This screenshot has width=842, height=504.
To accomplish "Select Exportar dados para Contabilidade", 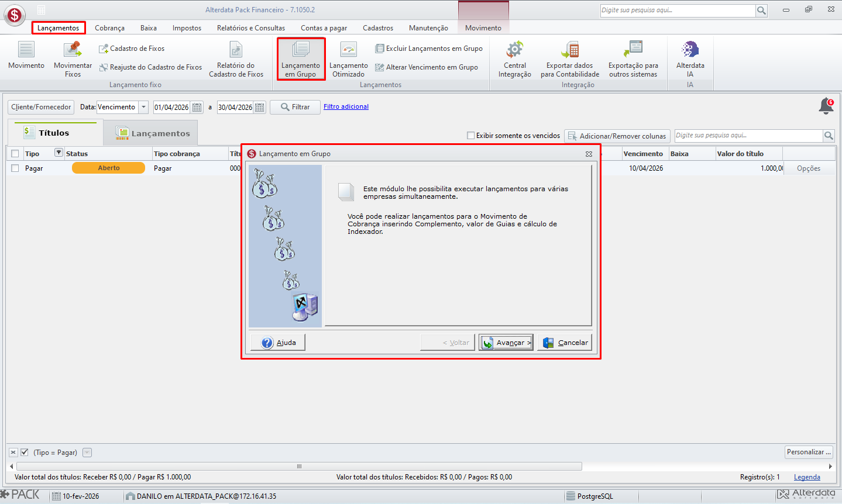I will pos(570,58).
